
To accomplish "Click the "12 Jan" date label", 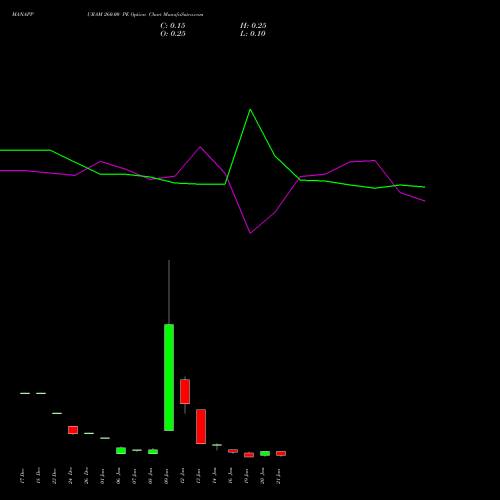I will coord(182,476).
